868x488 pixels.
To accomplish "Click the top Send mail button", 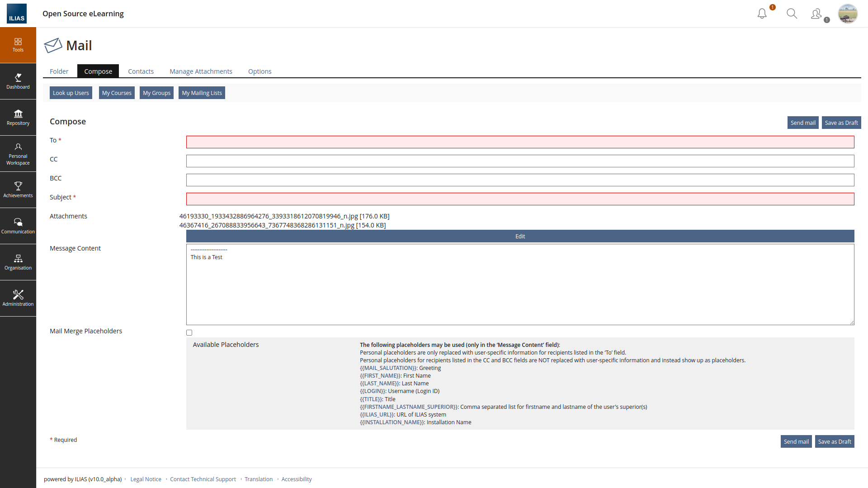I will click(803, 123).
